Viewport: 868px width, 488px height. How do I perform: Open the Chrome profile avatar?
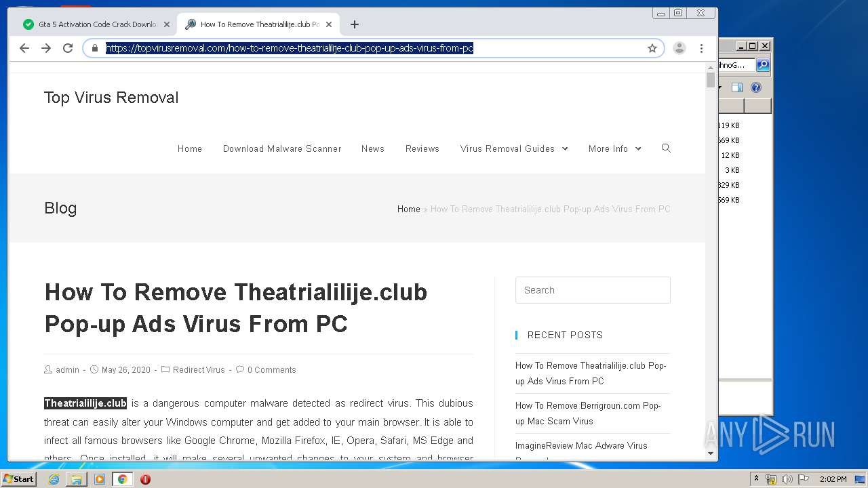[679, 48]
